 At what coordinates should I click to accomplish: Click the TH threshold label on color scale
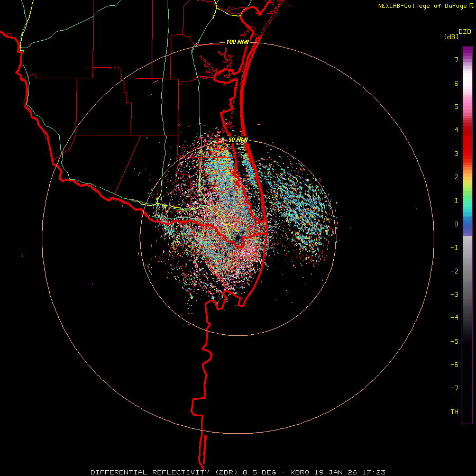point(454,411)
